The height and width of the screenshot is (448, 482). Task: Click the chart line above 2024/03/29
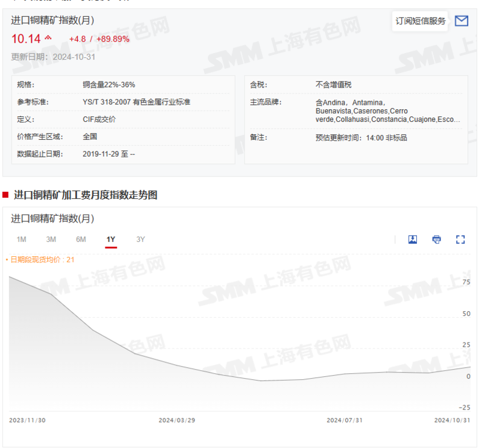point(177,365)
